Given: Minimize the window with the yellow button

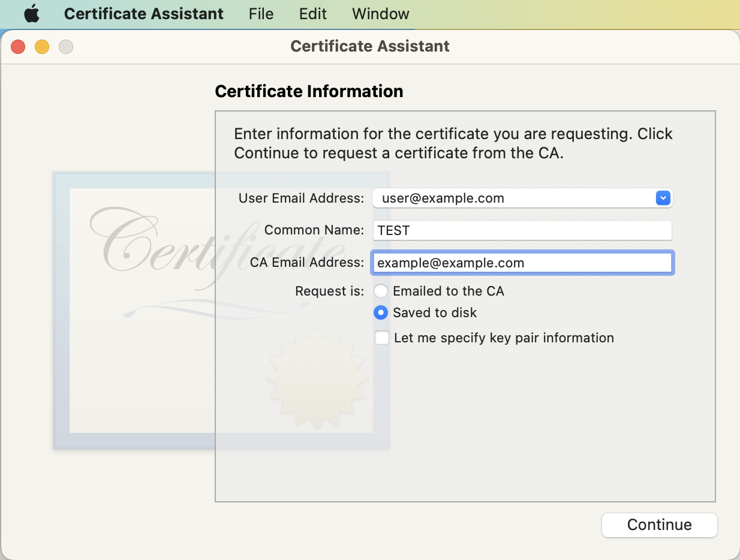Looking at the screenshot, I should coord(42,46).
